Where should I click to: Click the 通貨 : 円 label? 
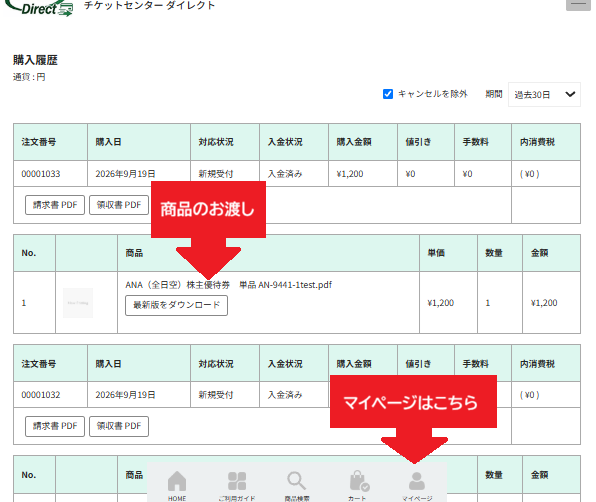coord(29,77)
